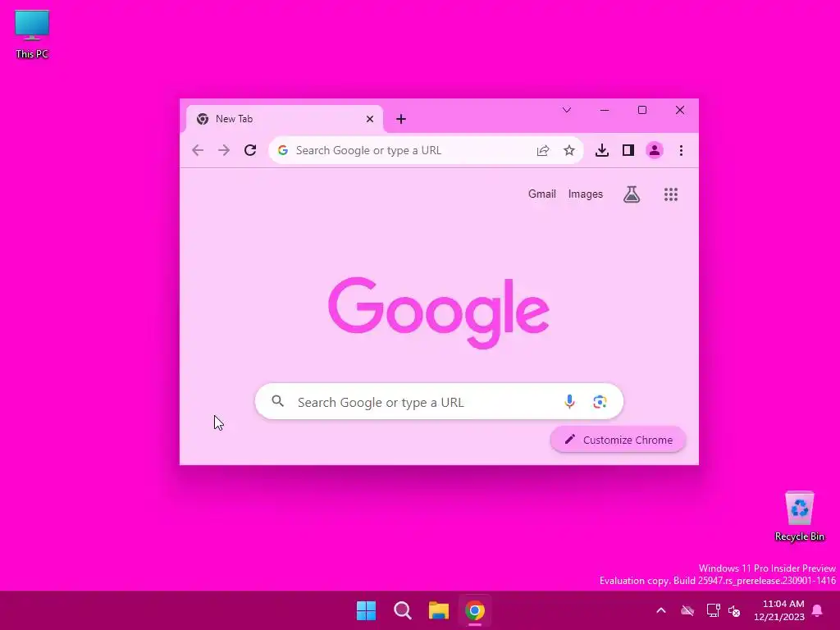Reload the page in Chrome
The height and width of the screenshot is (630, 840).
pyautogui.click(x=250, y=151)
